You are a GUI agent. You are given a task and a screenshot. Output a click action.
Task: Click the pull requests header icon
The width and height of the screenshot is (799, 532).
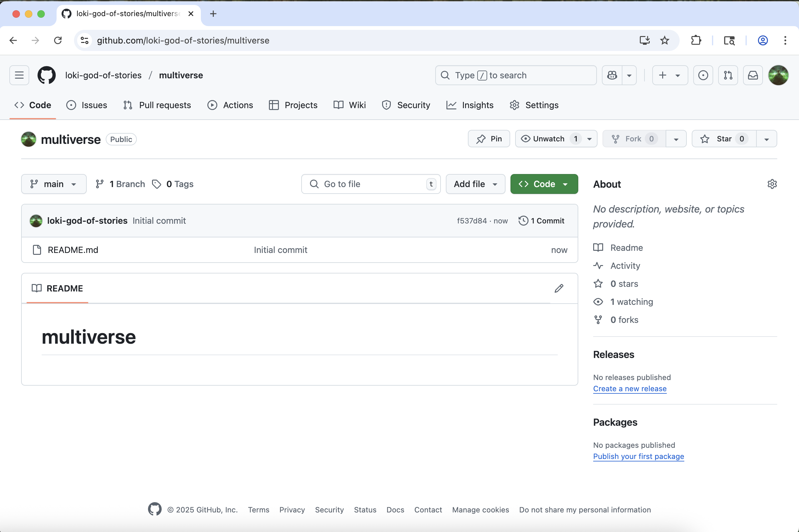tap(728, 75)
